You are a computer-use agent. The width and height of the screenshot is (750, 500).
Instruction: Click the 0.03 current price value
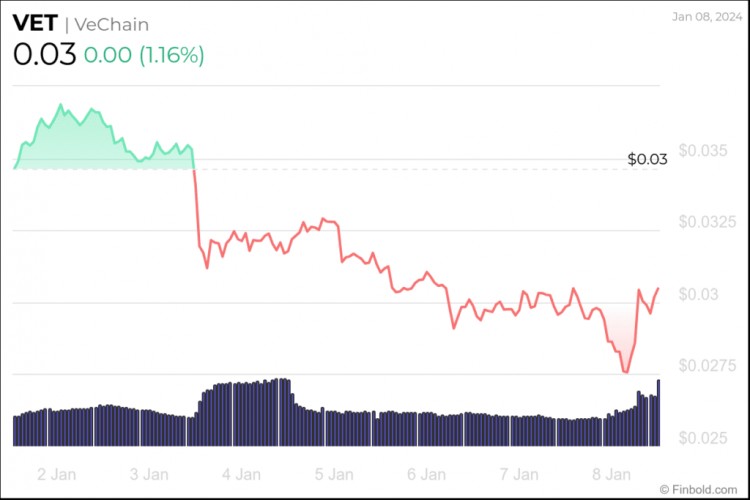(44, 55)
